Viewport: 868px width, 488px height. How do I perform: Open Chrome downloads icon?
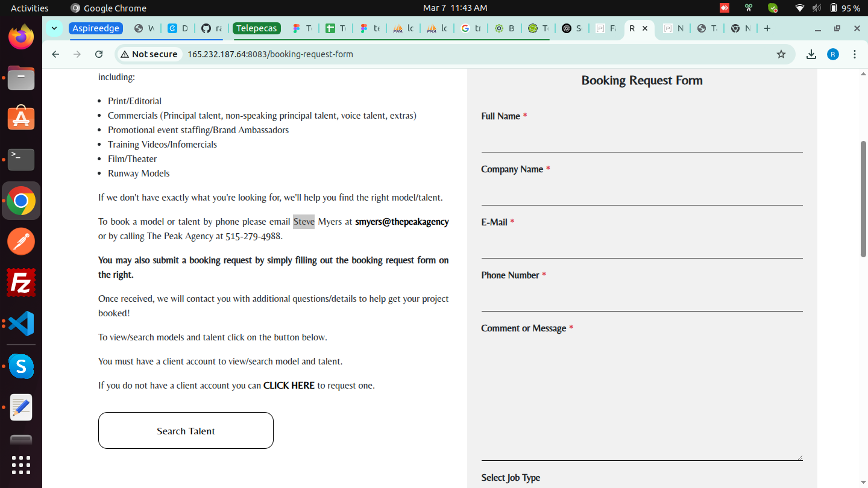click(811, 54)
